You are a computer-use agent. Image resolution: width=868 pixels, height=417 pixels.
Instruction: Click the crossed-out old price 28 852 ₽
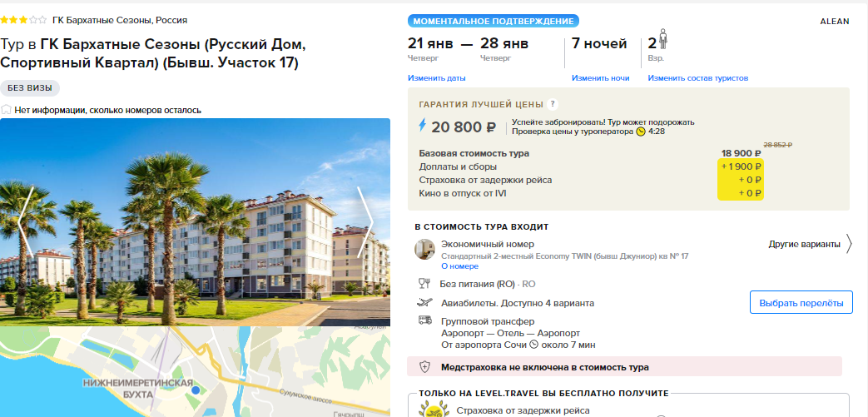[x=777, y=145]
